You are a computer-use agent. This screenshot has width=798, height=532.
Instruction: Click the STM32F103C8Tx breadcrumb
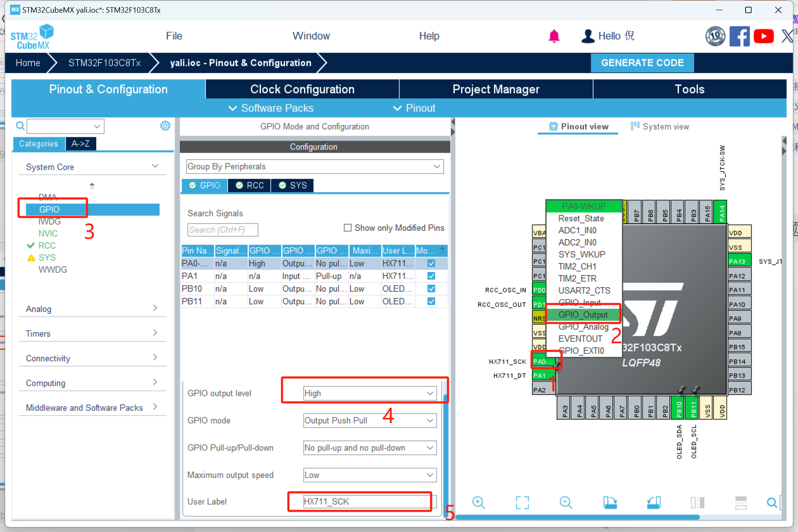pyautogui.click(x=104, y=63)
